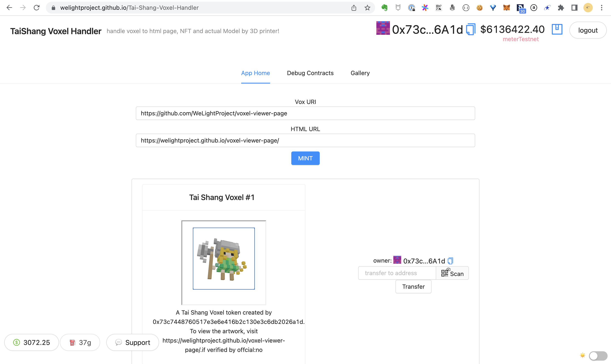Switch to the Debug Contracts tab
This screenshot has width=611, height=364.
pyautogui.click(x=310, y=73)
